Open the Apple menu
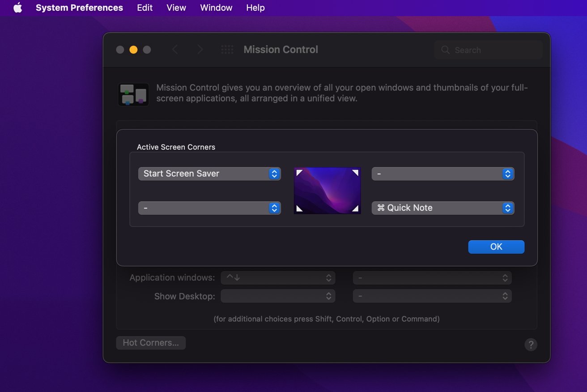The height and width of the screenshot is (392, 587). (17, 8)
